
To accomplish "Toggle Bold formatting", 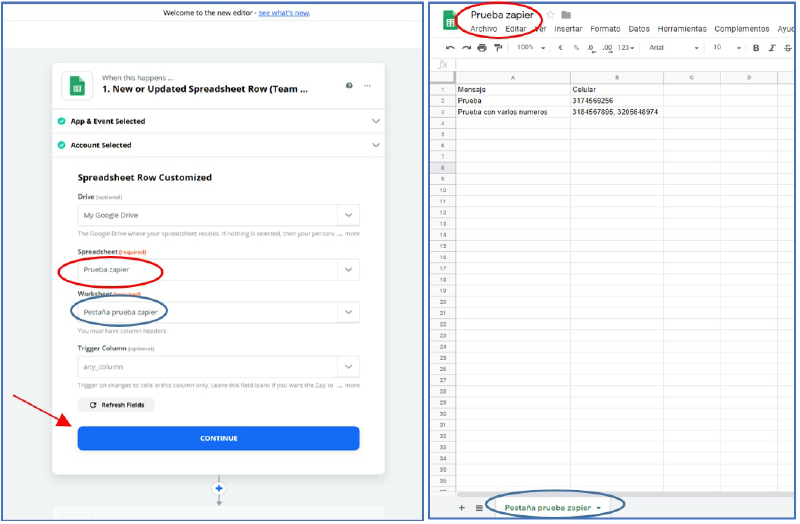I will 756,47.
